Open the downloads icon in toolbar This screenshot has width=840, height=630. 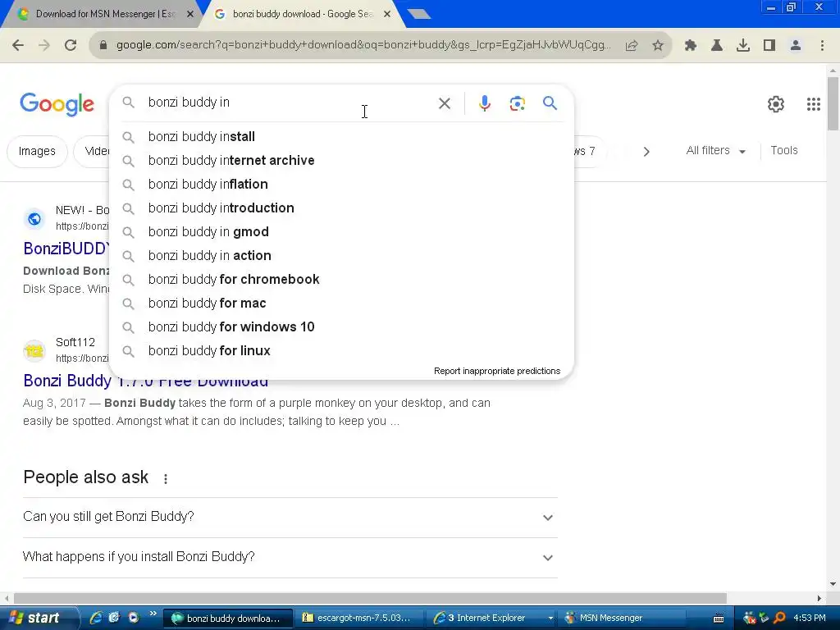pos(743,46)
